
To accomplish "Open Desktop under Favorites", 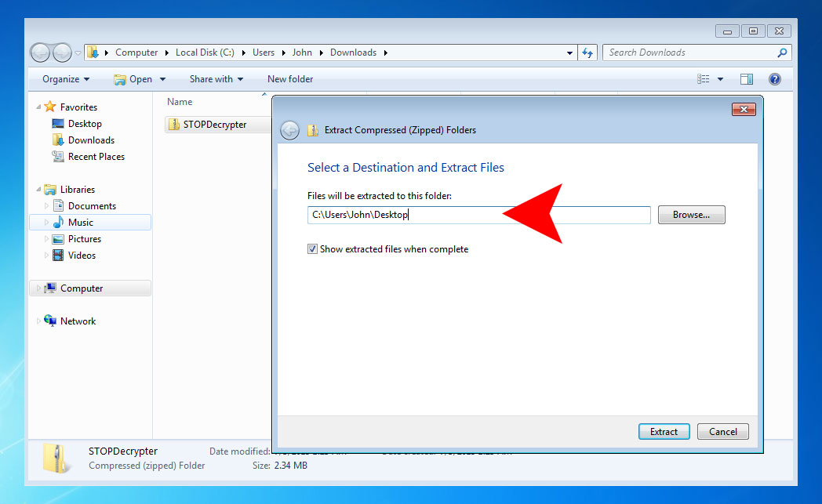I will 85,124.
